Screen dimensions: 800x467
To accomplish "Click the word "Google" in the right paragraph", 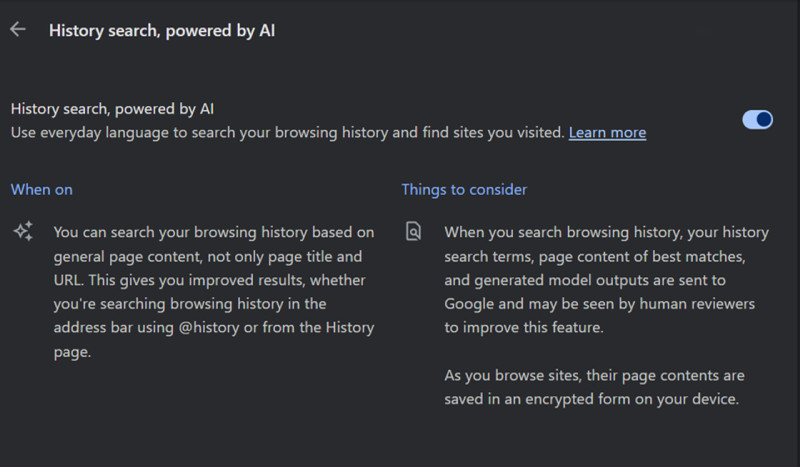I will (470, 303).
